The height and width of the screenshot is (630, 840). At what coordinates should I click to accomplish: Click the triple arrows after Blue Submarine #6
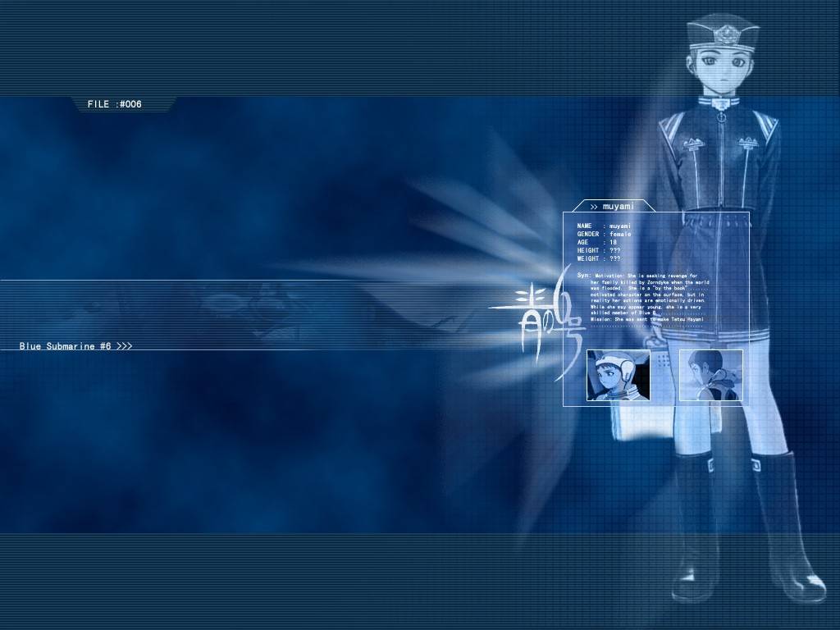tap(124, 346)
